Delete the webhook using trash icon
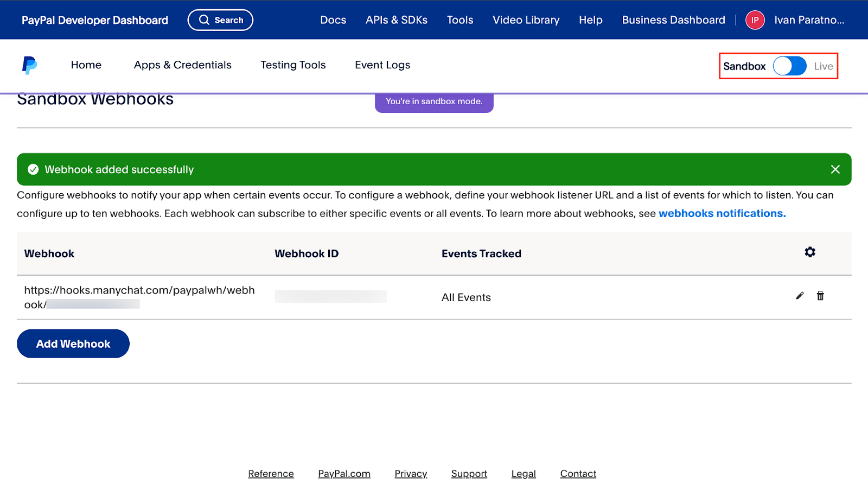 820,296
